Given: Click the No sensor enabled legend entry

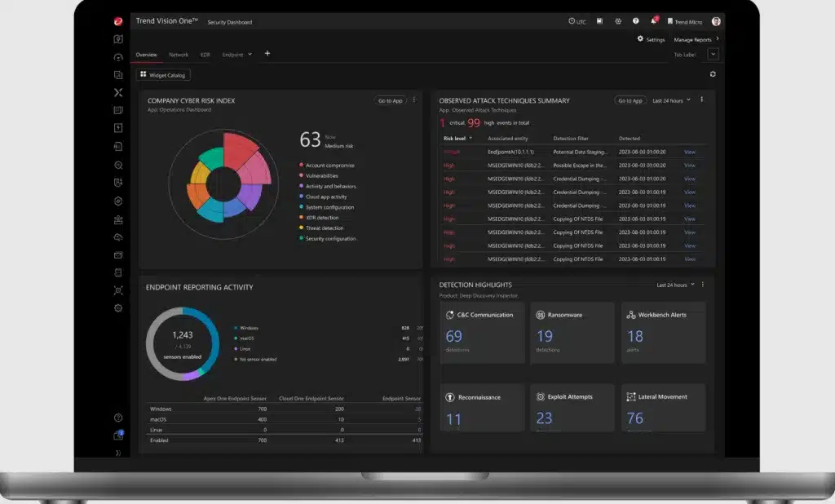Looking at the screenshot, I should coord(255,359).
